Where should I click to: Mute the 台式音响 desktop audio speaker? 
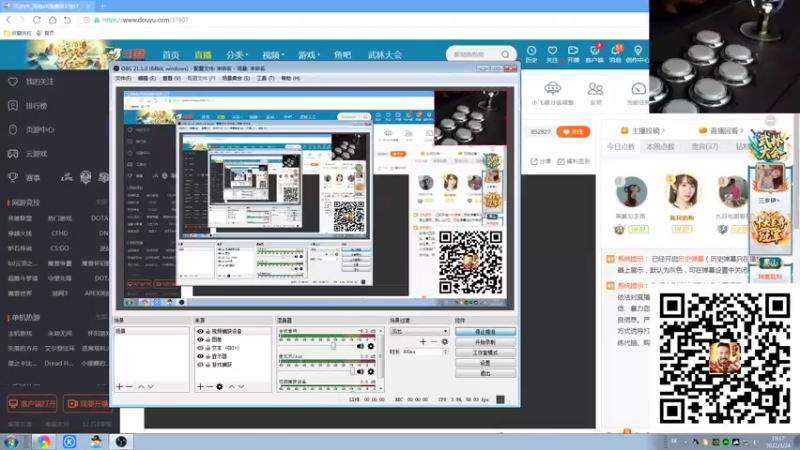tap(360, 346)
